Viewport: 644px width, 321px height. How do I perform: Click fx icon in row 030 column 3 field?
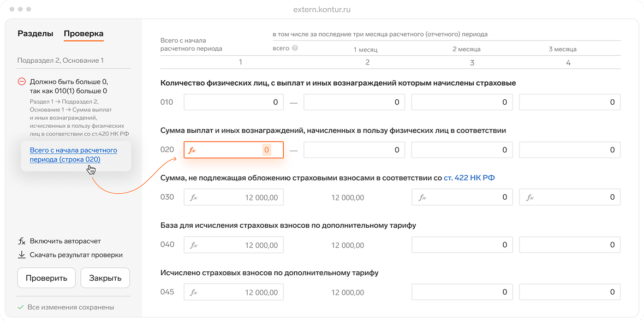[422, 198]
